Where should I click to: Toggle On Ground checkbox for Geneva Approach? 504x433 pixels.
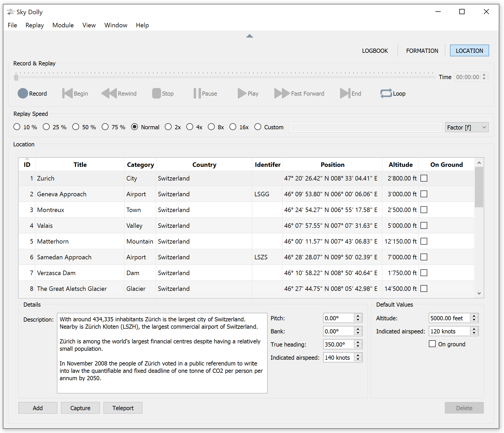[424, 194]
